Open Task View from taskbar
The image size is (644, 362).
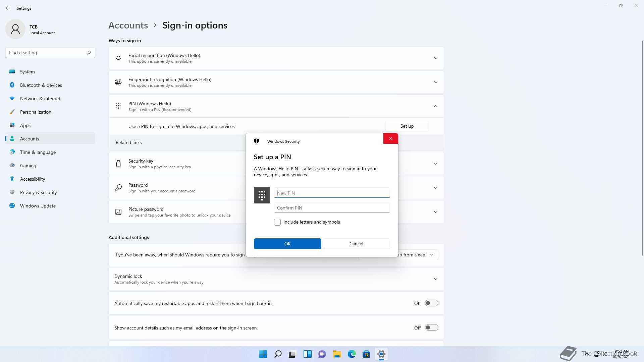(x=292, y=354)
